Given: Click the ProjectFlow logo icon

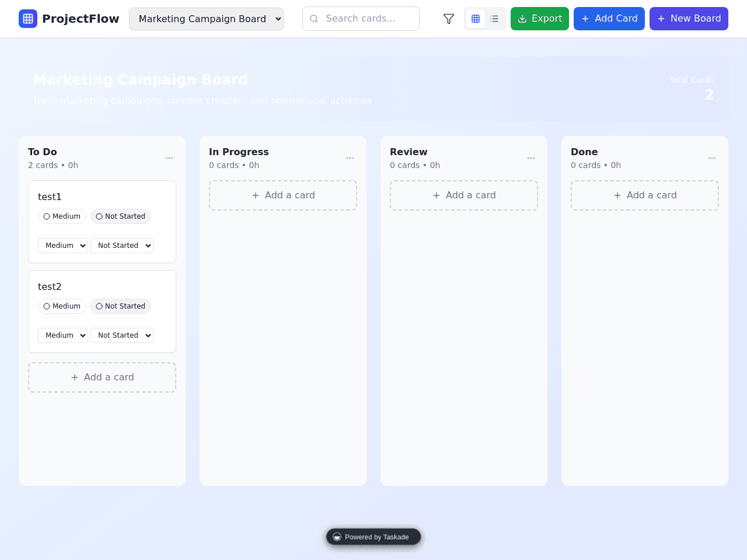Looking at the screenshot, I should tap(28, 19).
